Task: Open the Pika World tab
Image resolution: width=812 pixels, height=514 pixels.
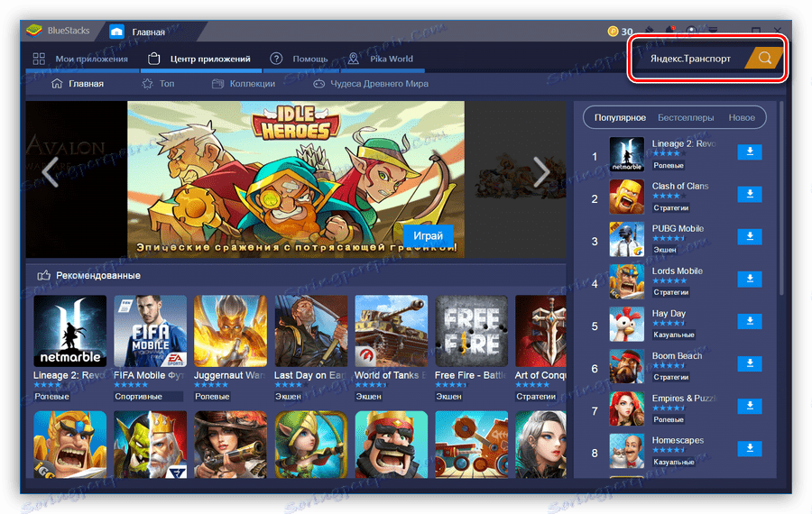Action: pyautogui.click(x=381, y=59)
